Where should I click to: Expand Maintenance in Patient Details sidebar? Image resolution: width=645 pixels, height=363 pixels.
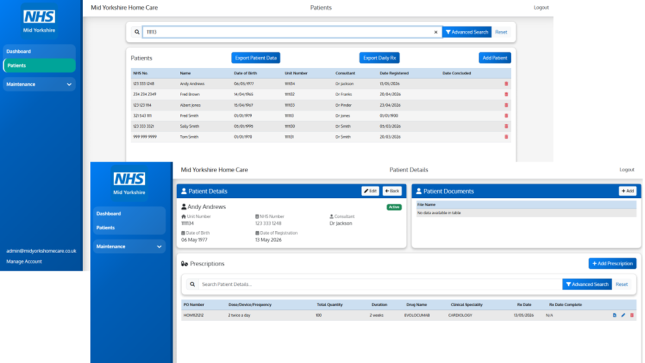click(129, 247)
